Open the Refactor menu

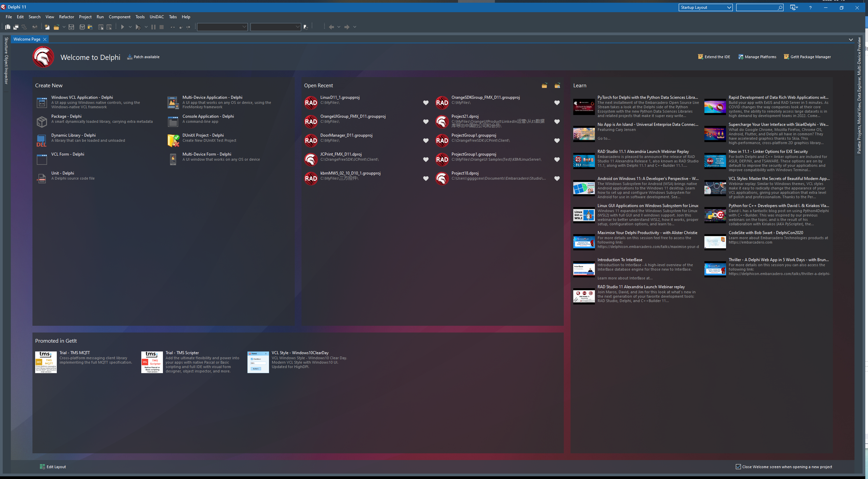pos(67,17)
